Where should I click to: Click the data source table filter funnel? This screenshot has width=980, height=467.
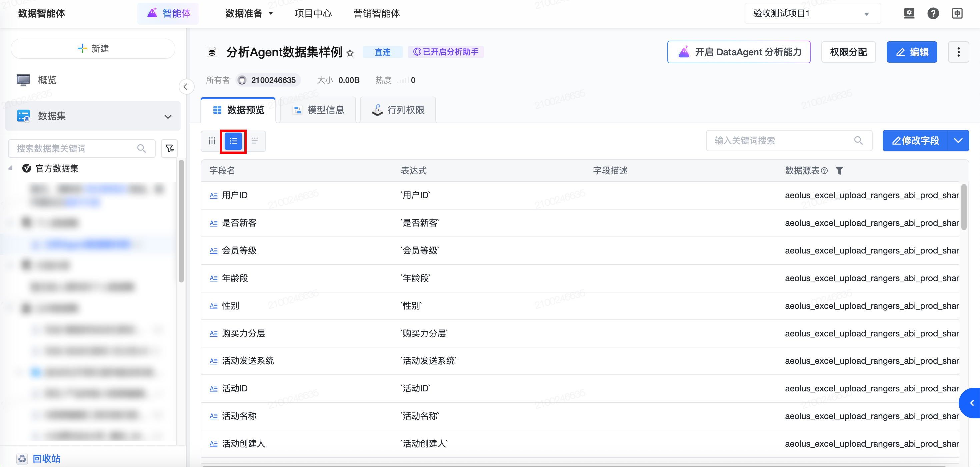pos(839,171)
